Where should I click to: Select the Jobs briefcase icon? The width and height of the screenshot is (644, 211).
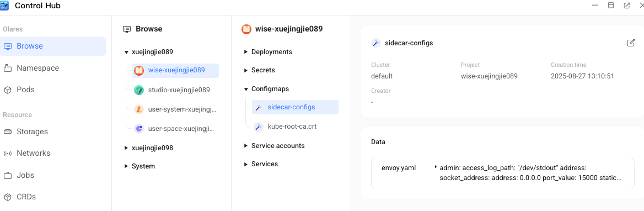coord(7,175)
